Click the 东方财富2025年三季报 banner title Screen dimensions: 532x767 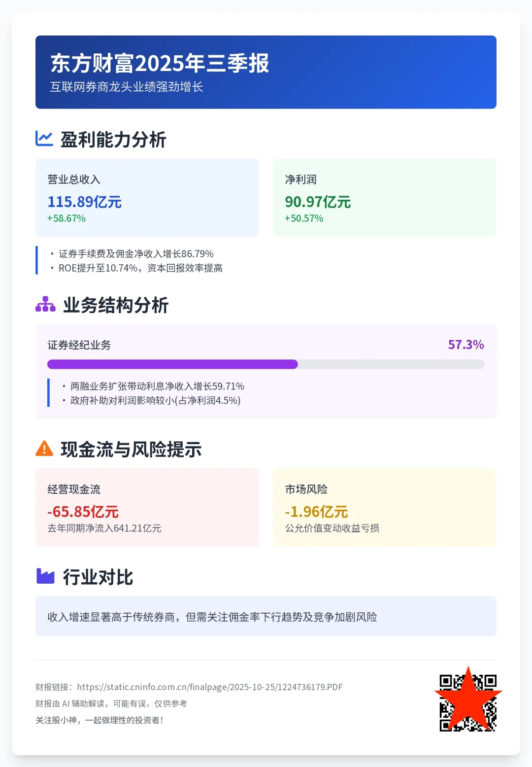pos(160,64)
